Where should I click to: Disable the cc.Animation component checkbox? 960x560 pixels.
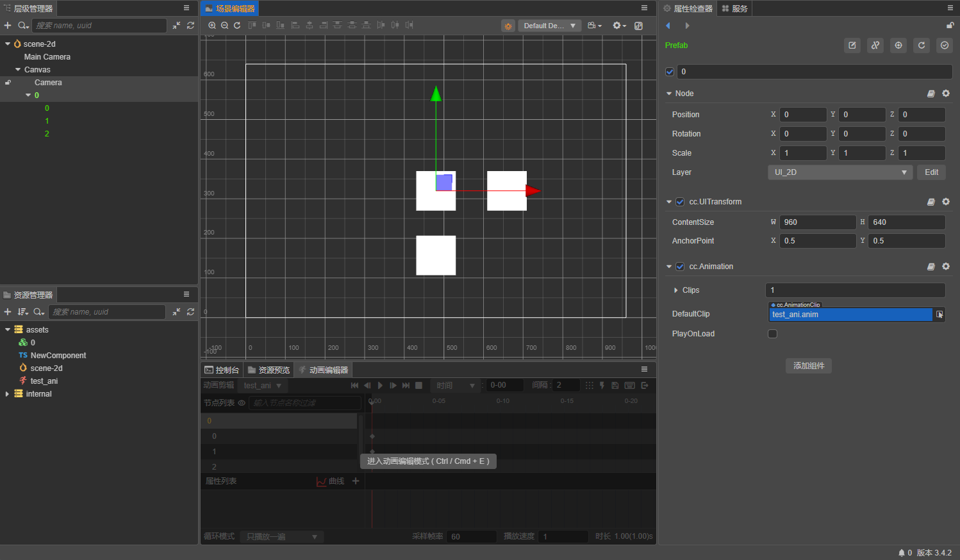pos(680,267)
